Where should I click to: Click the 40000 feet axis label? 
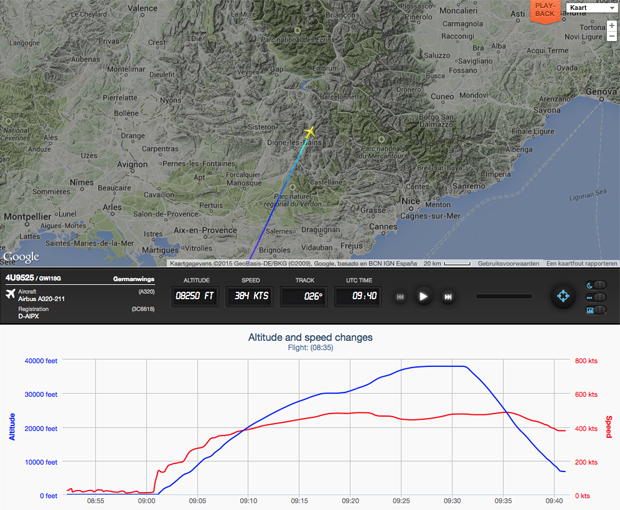click(41, 361)
